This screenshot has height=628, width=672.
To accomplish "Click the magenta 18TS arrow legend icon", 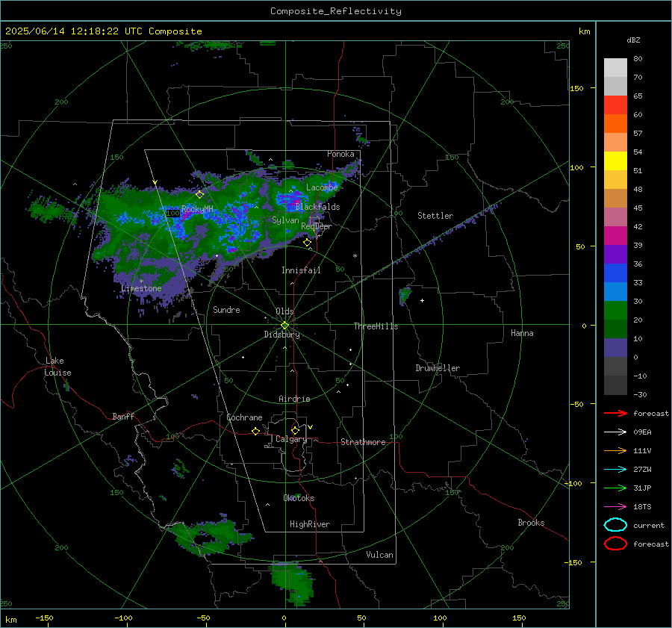I will 615,507.
